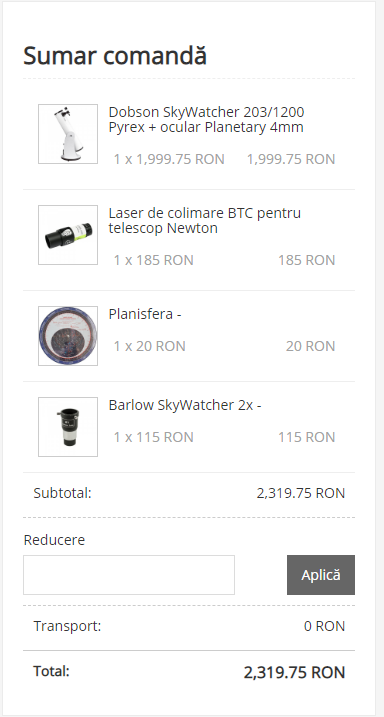Image resolution: width=384 pixels, height=717 pixels.
Task: Select the Planisfera product name
Action: click(x=145, y=314)
